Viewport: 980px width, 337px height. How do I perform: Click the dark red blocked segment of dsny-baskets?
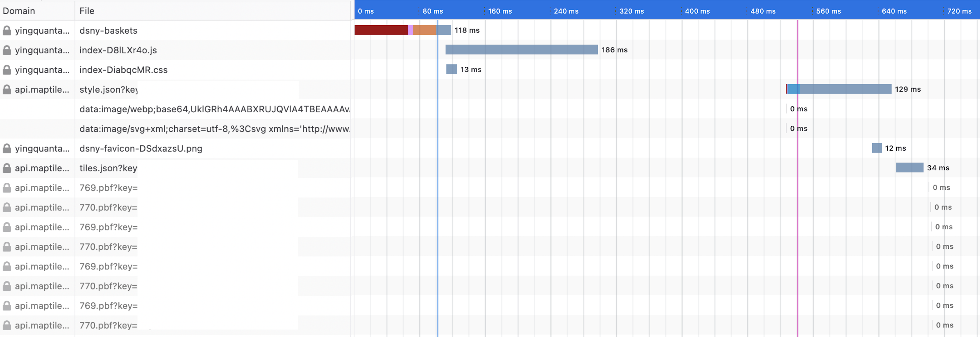(380, 30)
